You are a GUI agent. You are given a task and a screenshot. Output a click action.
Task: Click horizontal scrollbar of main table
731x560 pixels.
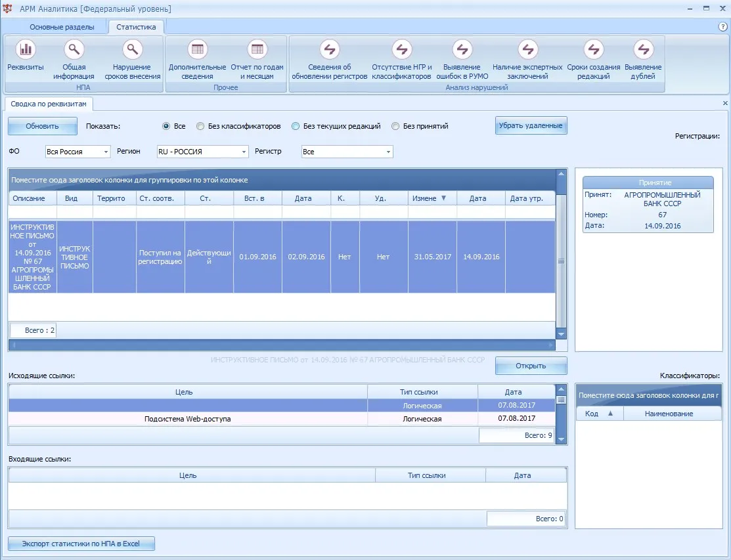(282, 345)
